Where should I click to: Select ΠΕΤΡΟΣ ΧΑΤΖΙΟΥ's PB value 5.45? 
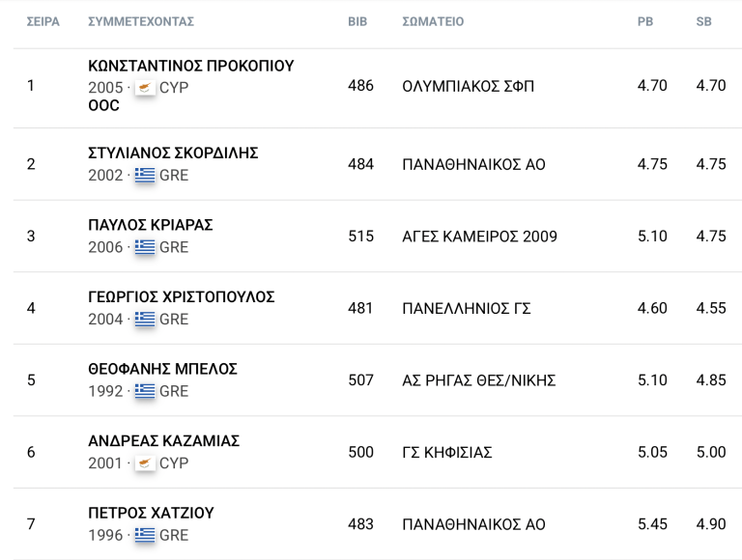[652, 524]
